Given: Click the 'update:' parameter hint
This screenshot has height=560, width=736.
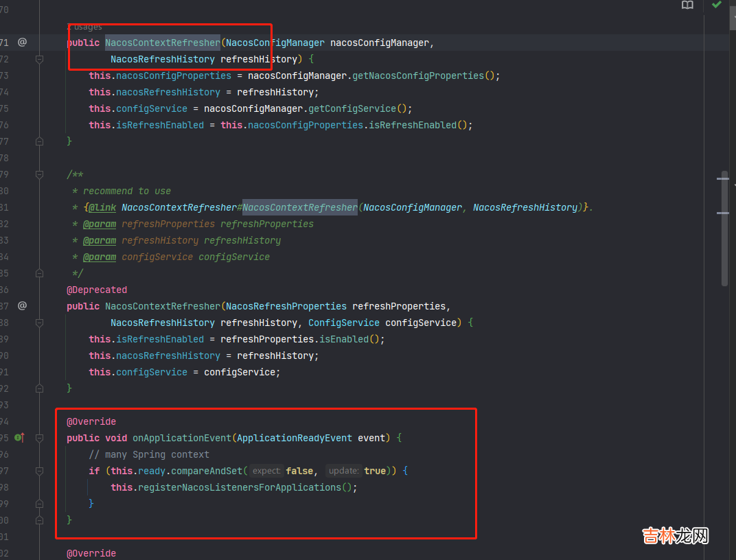Looking at the screenshot, I should point(343,471).
